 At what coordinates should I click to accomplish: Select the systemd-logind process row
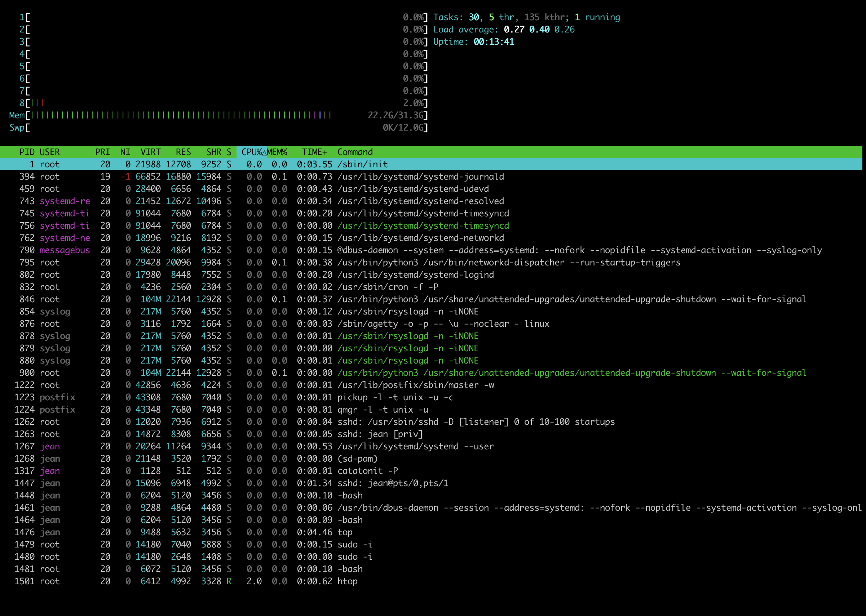[x=431, y=274]
